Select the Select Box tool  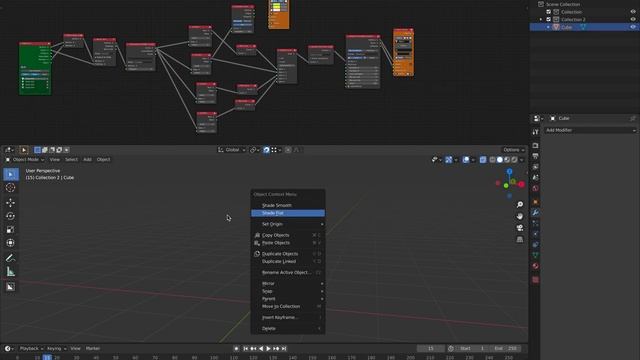coord(11,174)
